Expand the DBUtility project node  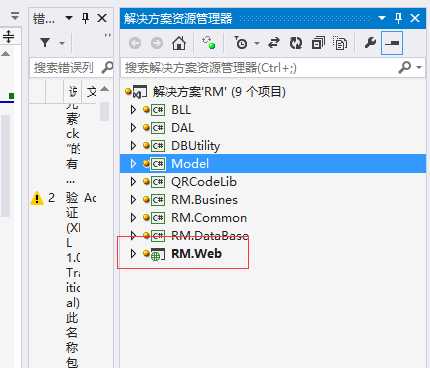(133, 146)
